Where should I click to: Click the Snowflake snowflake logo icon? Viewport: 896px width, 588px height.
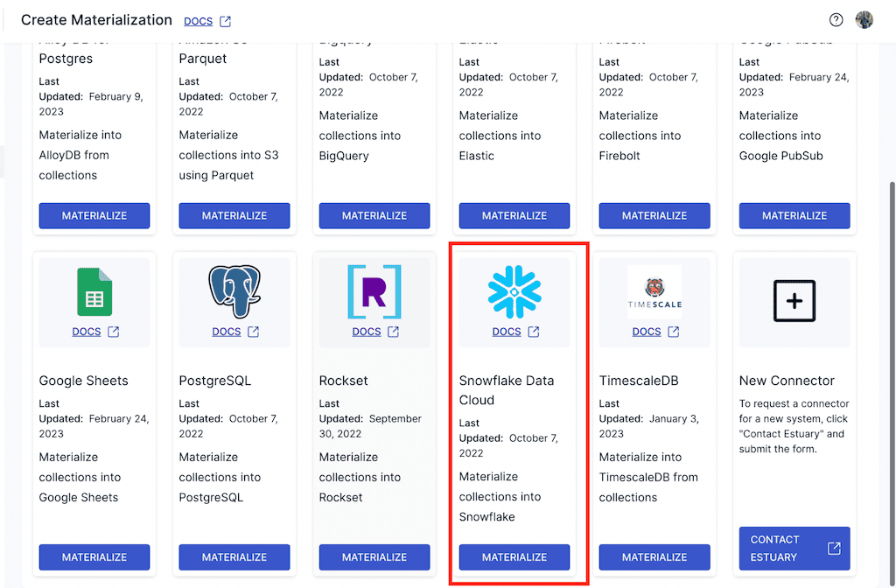coord(514,291)
